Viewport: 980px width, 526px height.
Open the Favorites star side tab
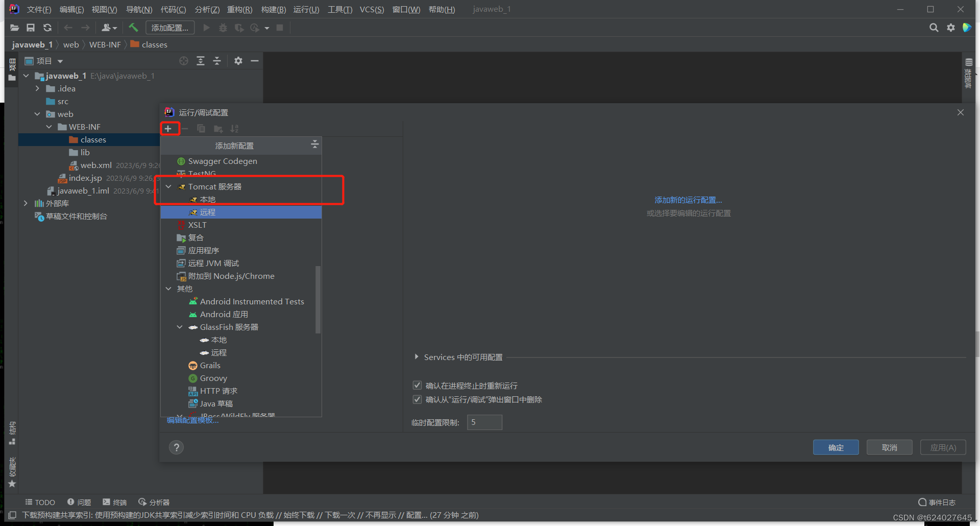[12, 472]
